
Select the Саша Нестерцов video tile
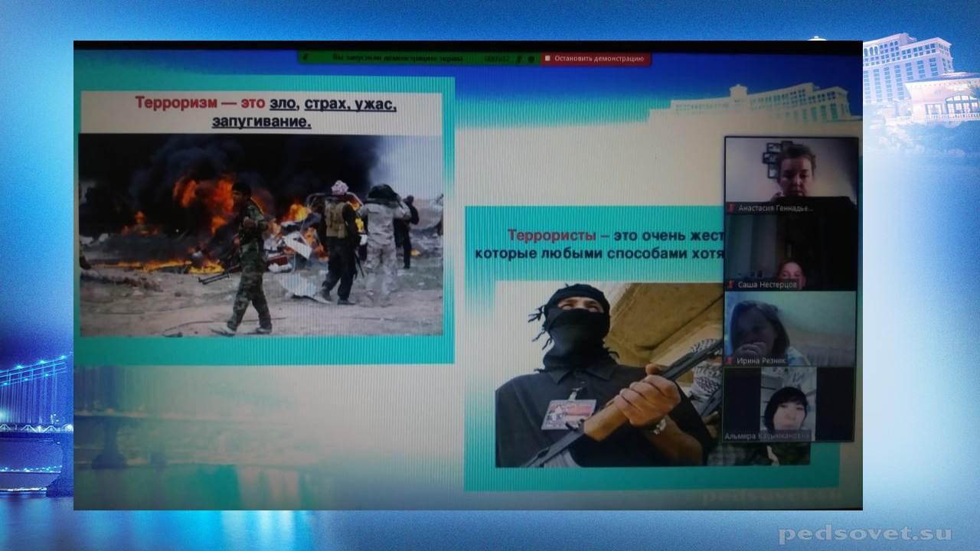pos(790,252)
